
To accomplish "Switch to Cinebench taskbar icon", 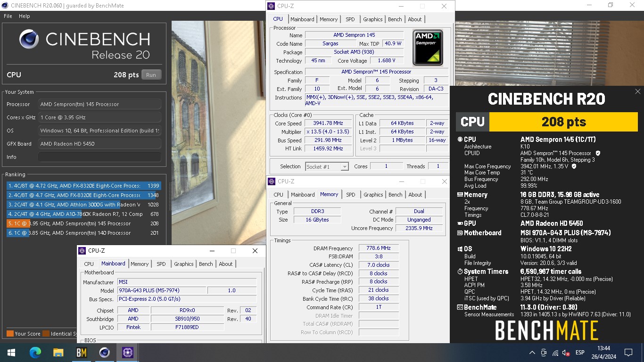I will tap(104, 352).
